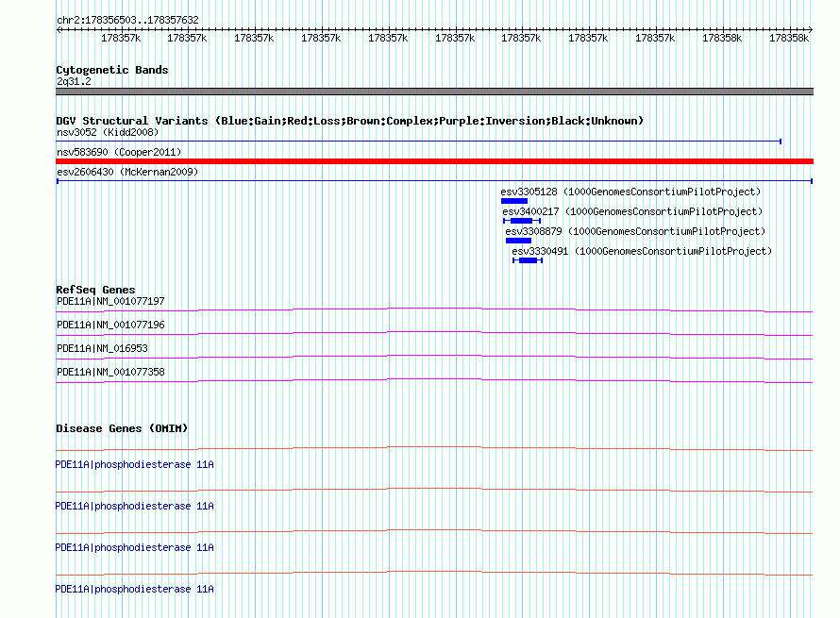Open the first PDE11A|phosphodiesterase 11A OMIM link
Image resolution: width=840 pixels, height=618 pixels.
134,464
